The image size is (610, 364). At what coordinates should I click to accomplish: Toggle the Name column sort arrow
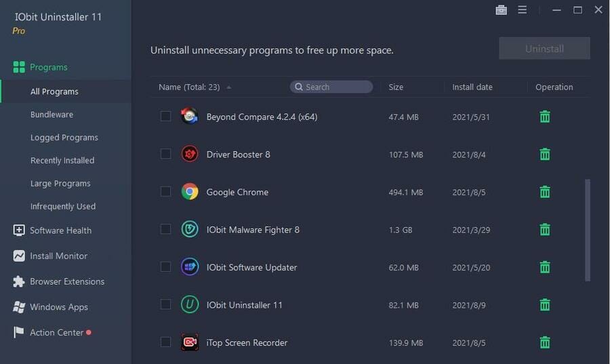click(x=229, y=87)
